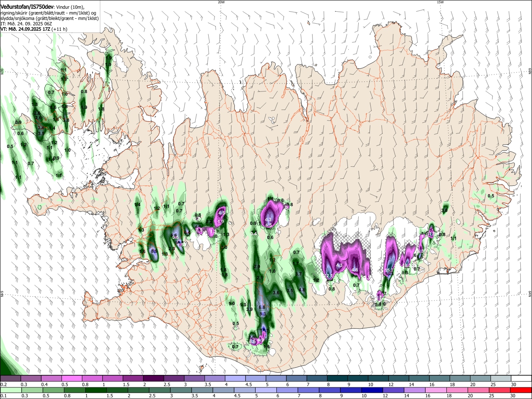Click the bright pink snow swatch between 0.5 and 0.8

(71, 378)
